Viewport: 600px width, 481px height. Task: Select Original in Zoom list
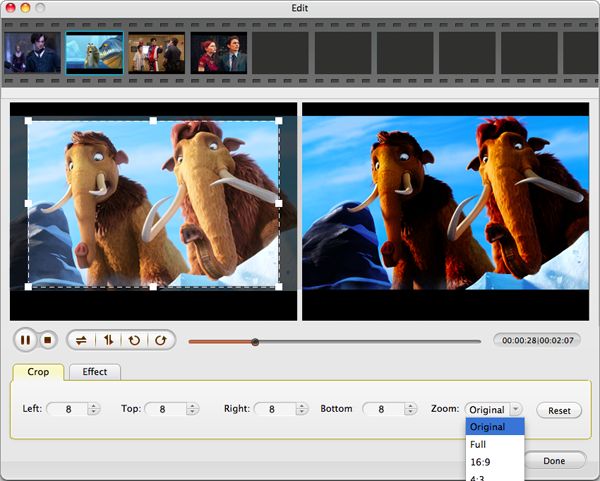click(495, 426)
